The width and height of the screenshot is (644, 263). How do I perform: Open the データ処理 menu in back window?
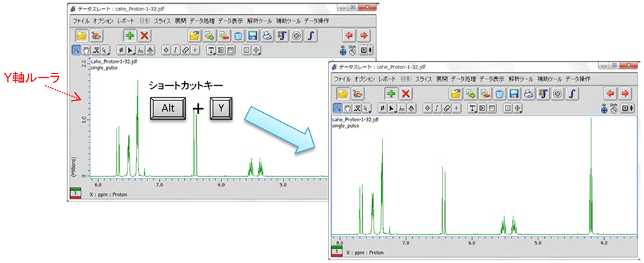[x=202, y=21]
